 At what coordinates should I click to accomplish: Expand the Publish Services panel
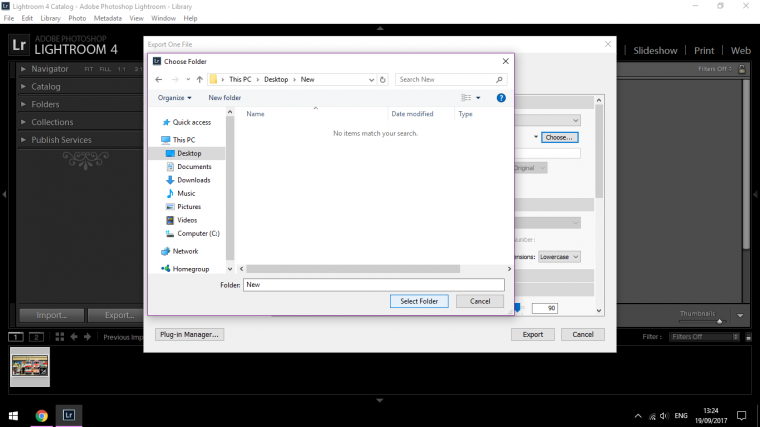pyautogui.click(x=23, y=140)
